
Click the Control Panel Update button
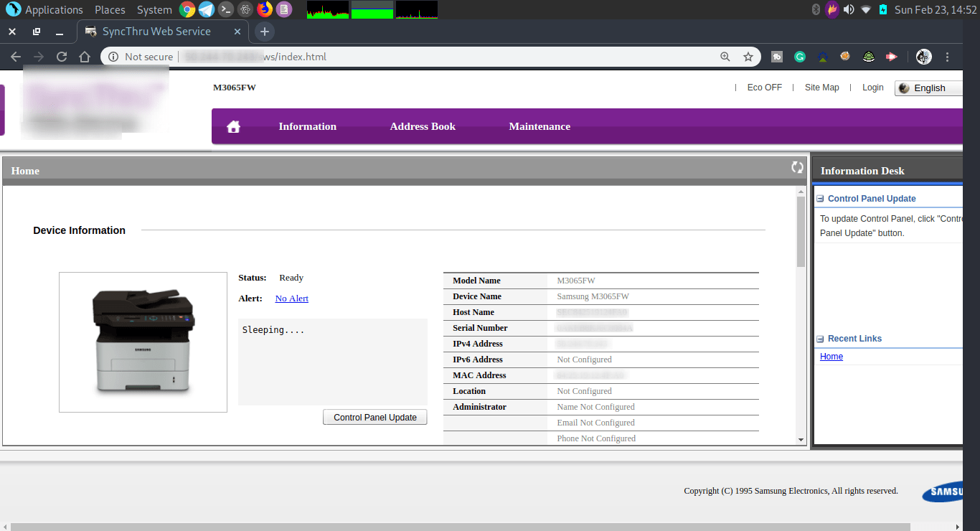(x=374, y=417)
